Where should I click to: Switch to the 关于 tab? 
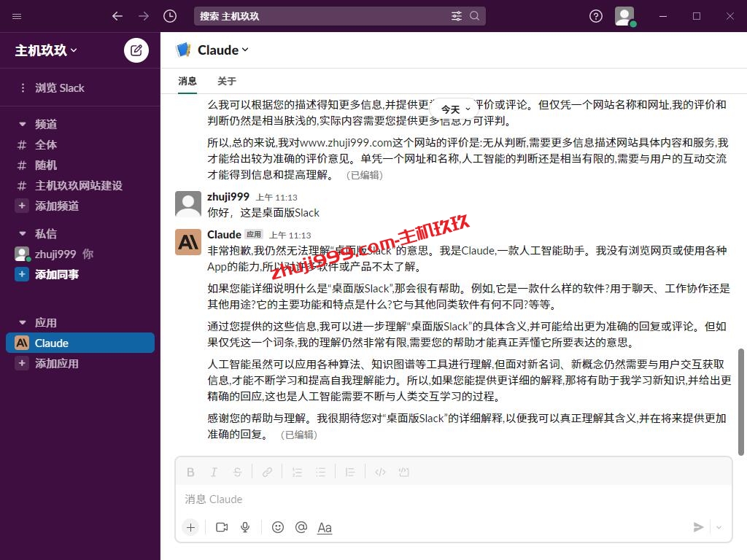click(227, 81)
